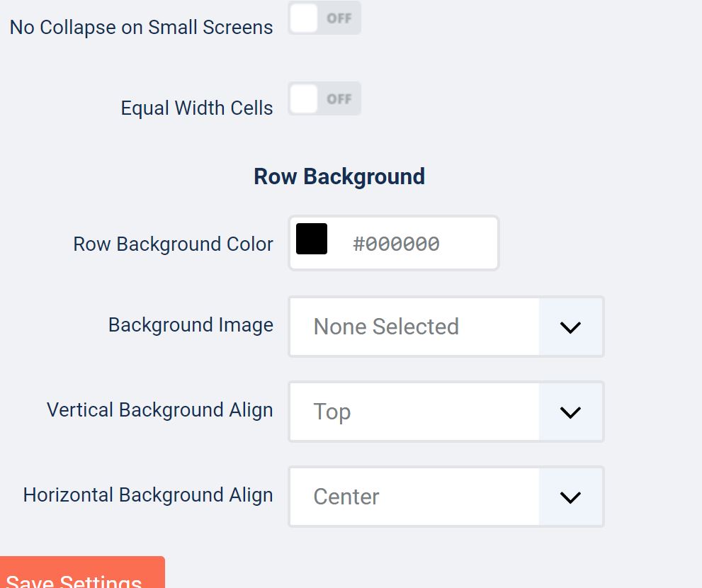
Task: Open the black Row Background Color swatch
Action: coord(312,239)
